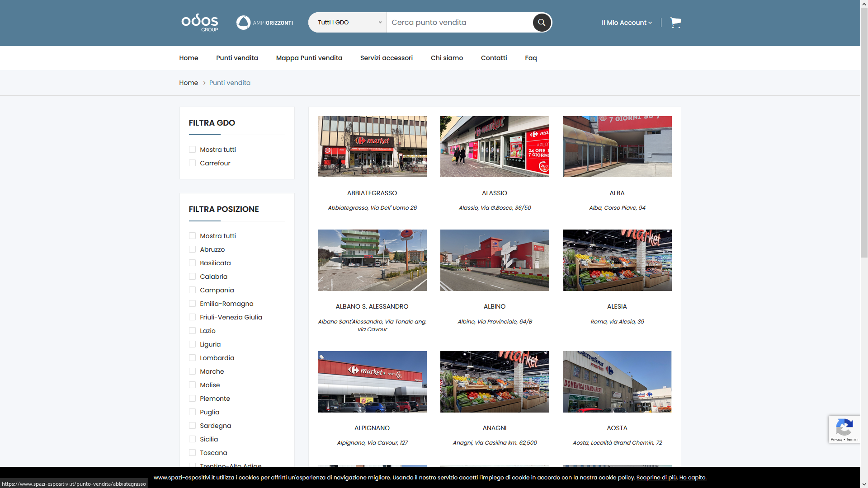
Task: Click the vertical page scrollbar thumb
Action: pyautogui.click(x=864, y=132)
